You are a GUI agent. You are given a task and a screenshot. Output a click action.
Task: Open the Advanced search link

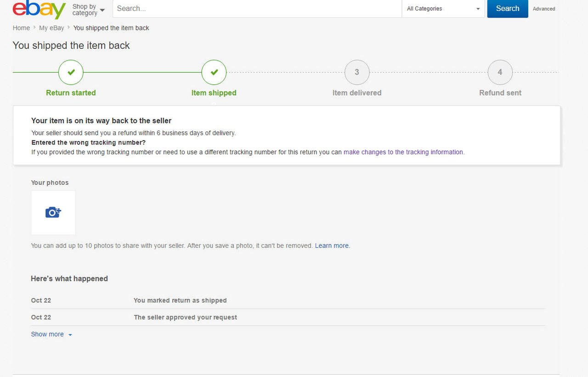(544, 9)
